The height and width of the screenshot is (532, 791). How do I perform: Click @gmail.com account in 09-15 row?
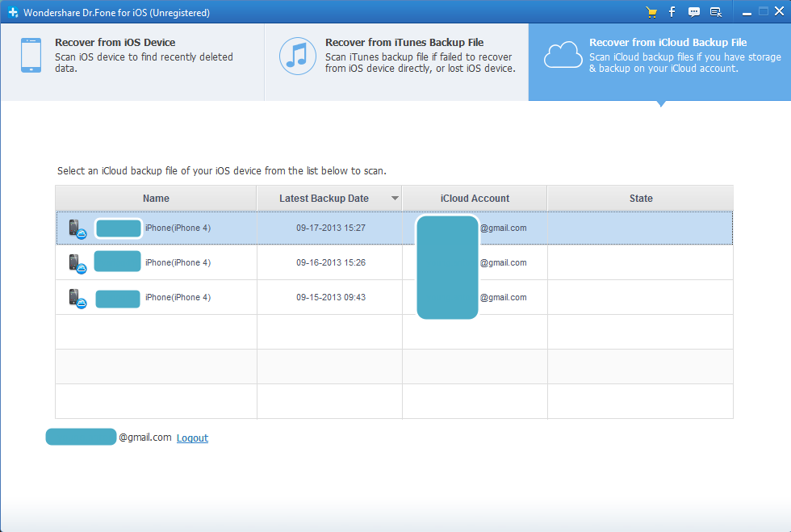click(x=504, y=297)
